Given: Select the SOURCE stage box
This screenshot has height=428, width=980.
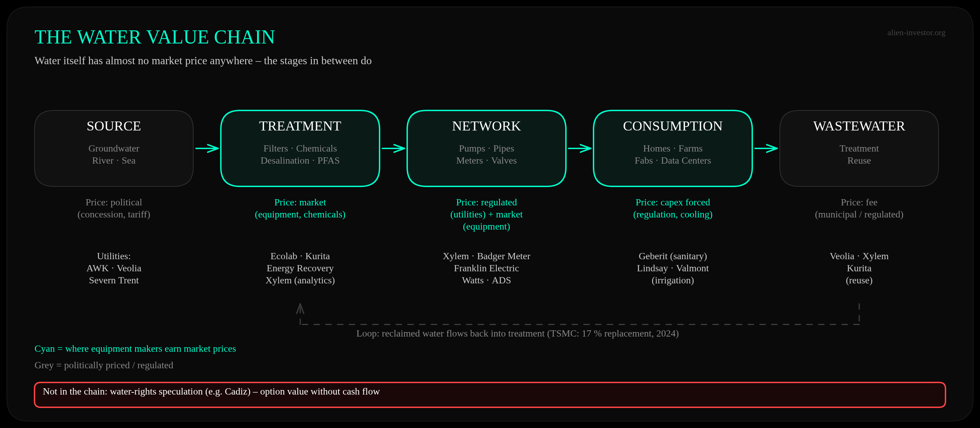Looking at the screenshot, I should tap(114, 148).
